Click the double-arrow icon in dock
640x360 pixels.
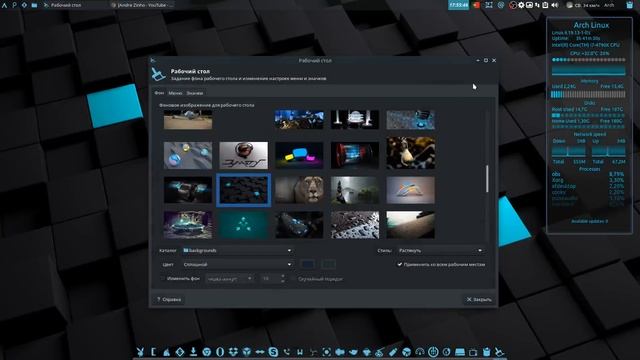point(260,352)
